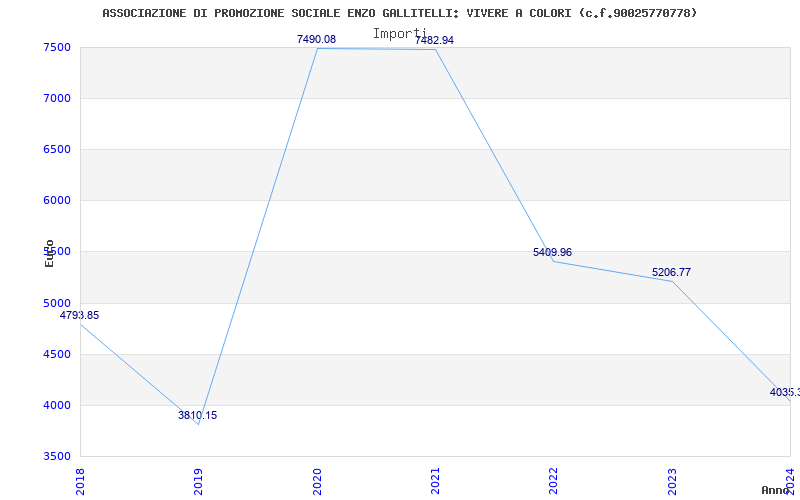Click the data label 5206.77

click(x=671, y=272)
